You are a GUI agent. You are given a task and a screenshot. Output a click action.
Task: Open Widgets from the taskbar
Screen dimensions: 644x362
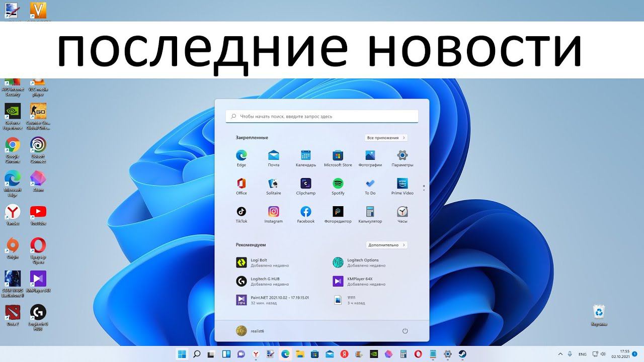click(226, 354)
